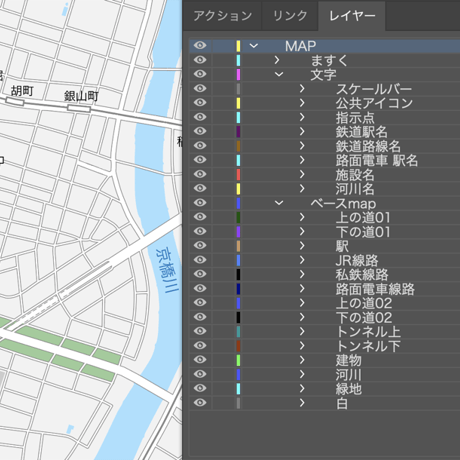Select the 河川名 layer row
460x460 pixels.
pyautogui.click(x=325, y=189)
